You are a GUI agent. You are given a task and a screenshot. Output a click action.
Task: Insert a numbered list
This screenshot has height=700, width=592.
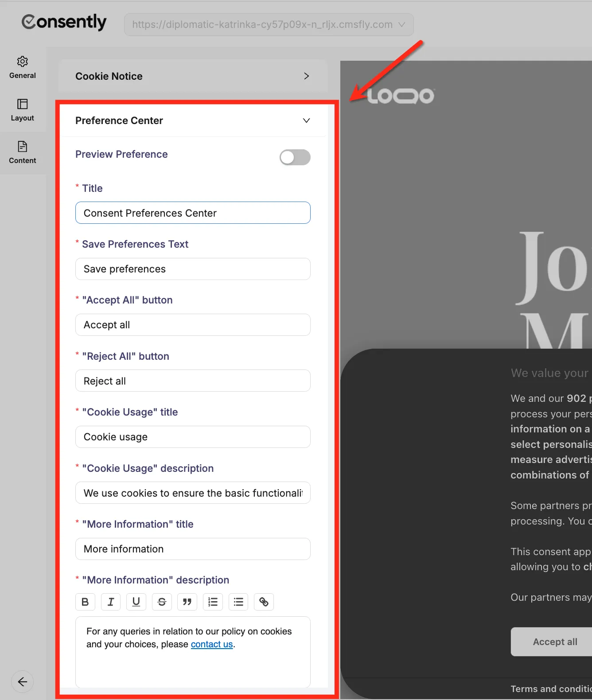click(213, 602)
